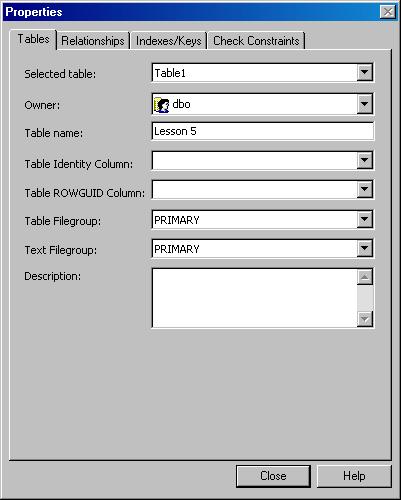Viewport: 401px width, 500px height.
Task: Go to the Check Constraints tab
Action: coord(256,41)
